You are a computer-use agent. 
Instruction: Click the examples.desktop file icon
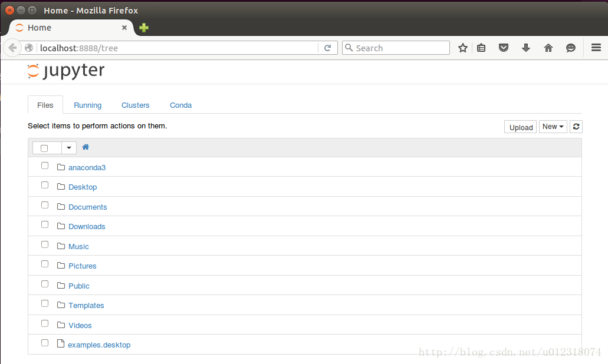pyautogui.click(x=61, y=343)
